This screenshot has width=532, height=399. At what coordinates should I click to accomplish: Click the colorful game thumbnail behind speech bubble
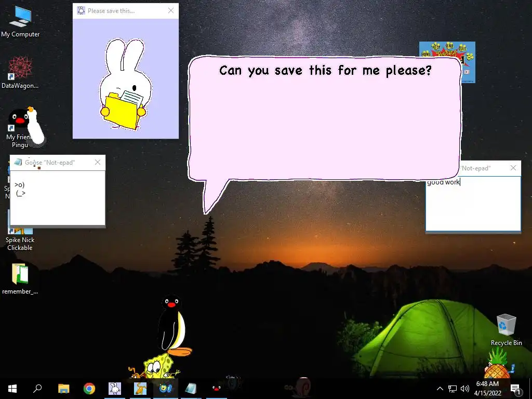469,62
